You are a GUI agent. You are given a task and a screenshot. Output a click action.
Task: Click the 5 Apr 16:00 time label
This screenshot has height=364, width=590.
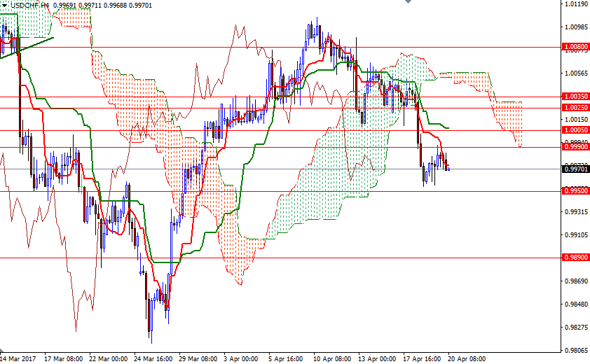pos(286,358)
